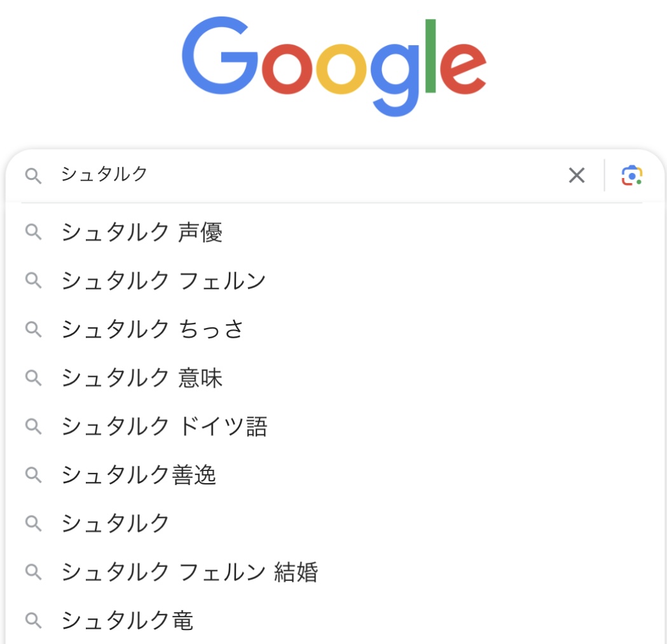This screenshot has height=644, width=667.
Task: Select suggestion シュタルク ドイツ語
Action: point(164,426)
